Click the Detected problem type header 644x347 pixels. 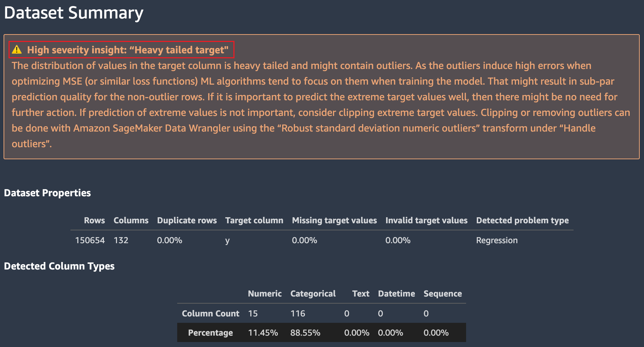coord(522,220)
